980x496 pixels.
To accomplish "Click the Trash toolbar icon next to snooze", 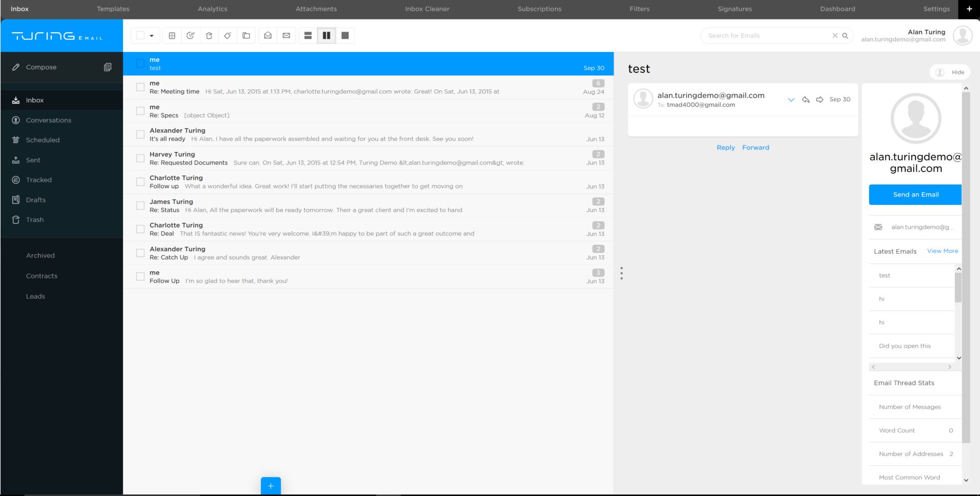I will pos(209,36).
